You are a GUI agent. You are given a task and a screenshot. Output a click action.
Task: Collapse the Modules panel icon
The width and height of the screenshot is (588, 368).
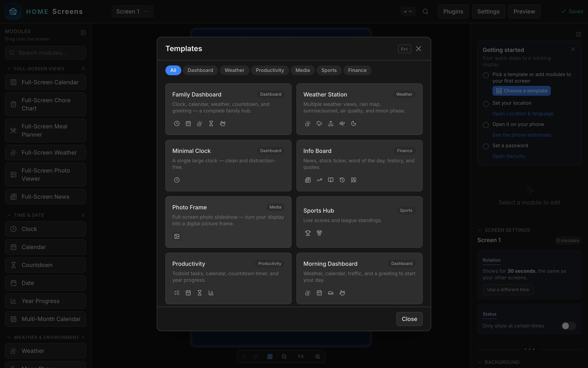(x=83, y=33)
